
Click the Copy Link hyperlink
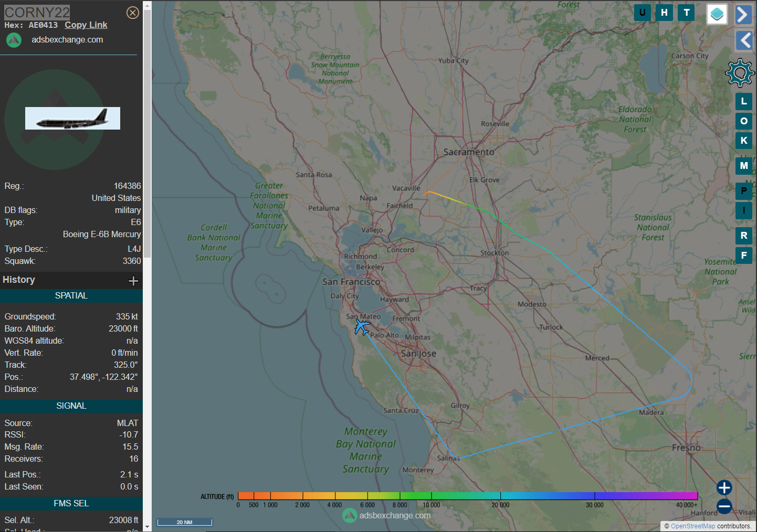86,25
